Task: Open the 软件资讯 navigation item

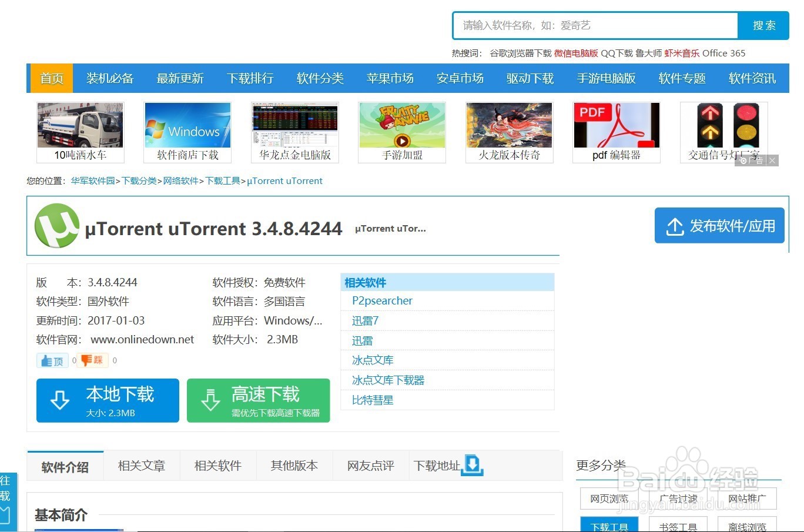Action: click(x=752, y=78)
